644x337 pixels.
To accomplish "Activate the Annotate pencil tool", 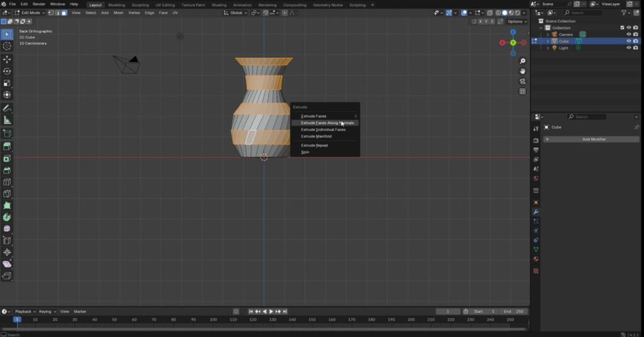I will tap(7, 108).
